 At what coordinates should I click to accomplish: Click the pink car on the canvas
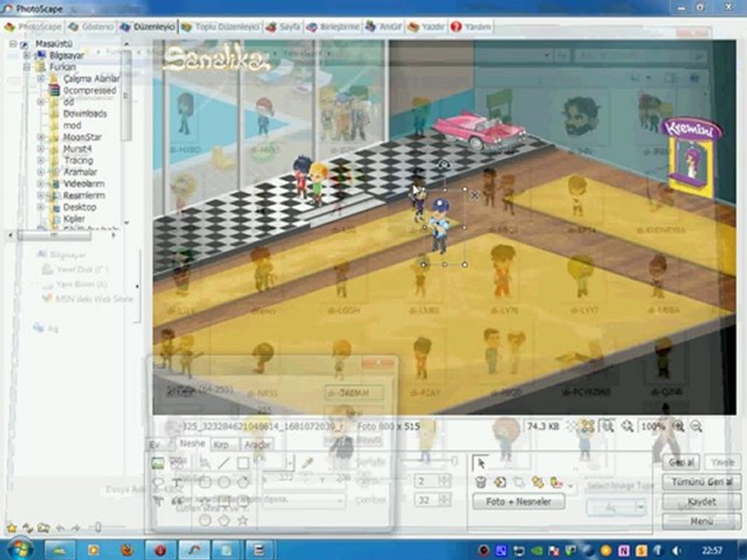(x=479, y=131)
